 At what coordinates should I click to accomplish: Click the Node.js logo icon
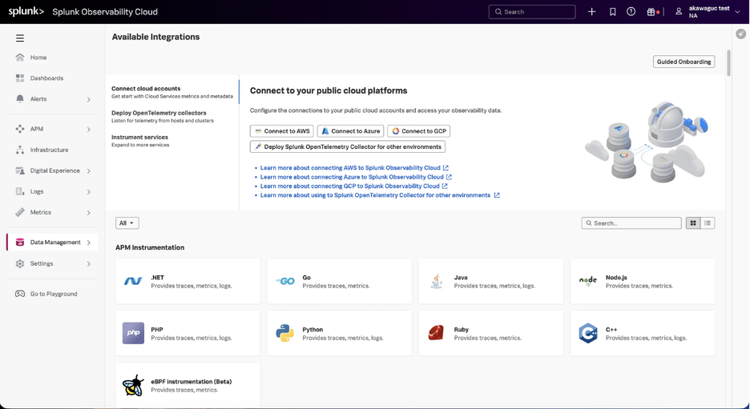[x=588, y=281]
